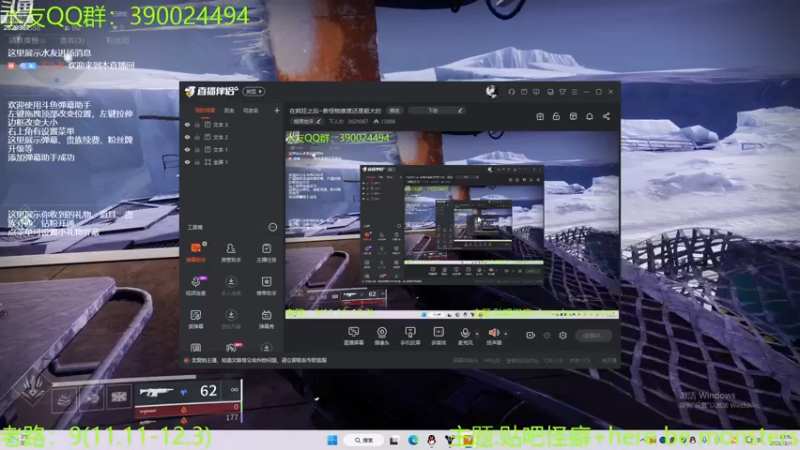
Task: Mute the 扬声器 speaker
Action: pos(493,336)
